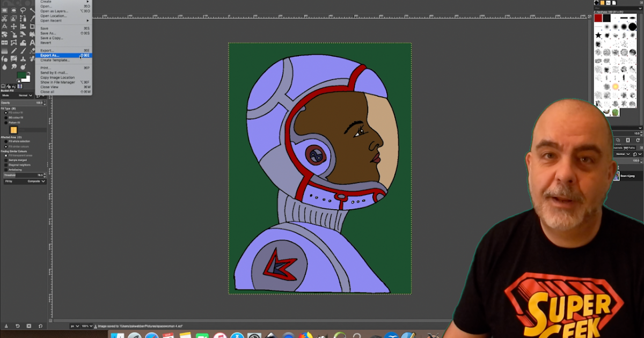
Task: Click the reset tool options icon
Action: tap(41, 326)
